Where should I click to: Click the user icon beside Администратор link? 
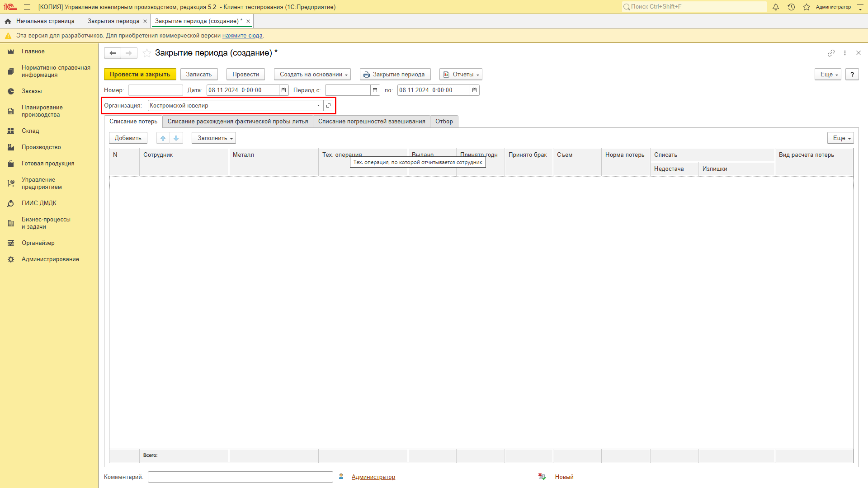point(341,477)
